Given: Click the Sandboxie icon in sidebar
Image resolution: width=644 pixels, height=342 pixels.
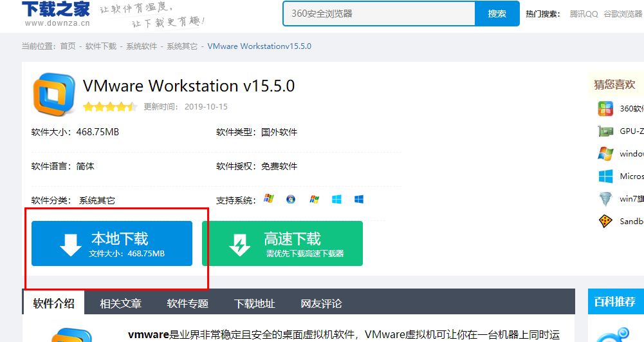Looking at the screenshot, I should (x=605, y=221).
